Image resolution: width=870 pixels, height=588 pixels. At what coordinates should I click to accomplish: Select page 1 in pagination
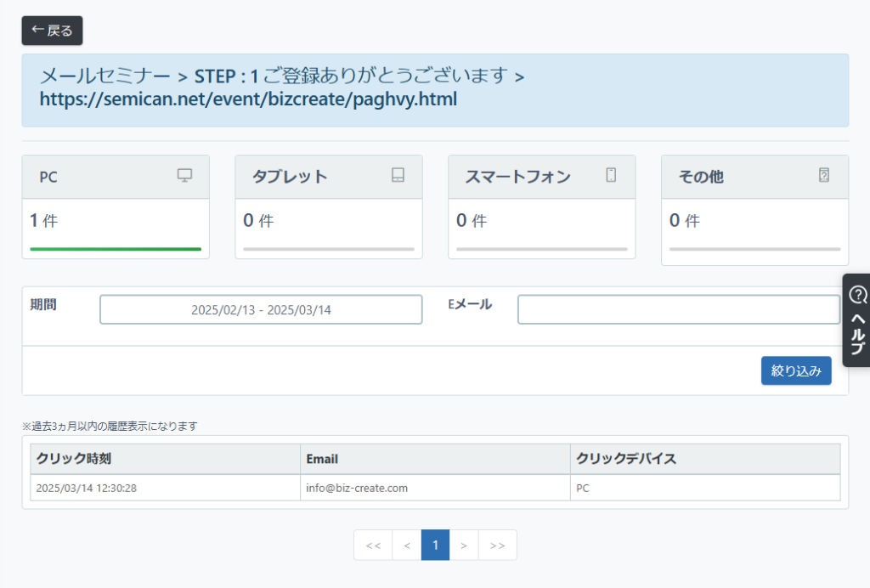(x=436, y=546)
